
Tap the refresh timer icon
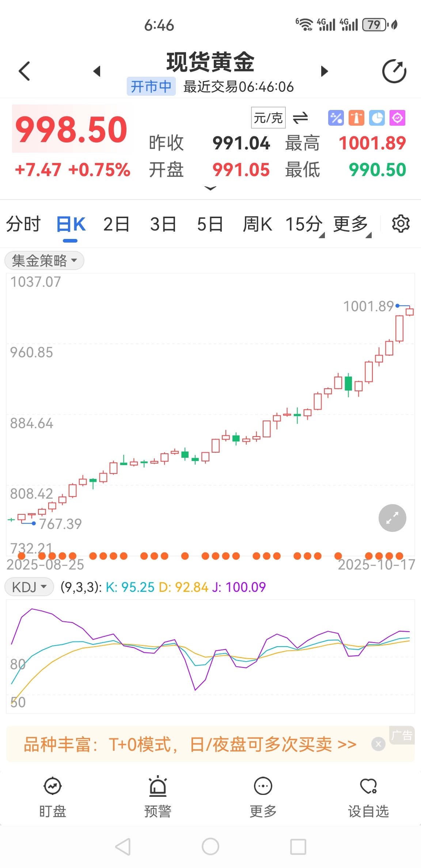click(x=394, y=71)
